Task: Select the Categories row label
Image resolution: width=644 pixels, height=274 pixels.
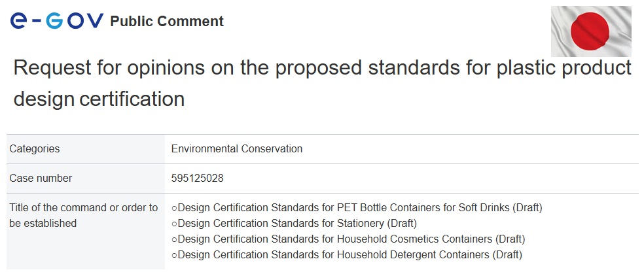Action: tap(35, 148)
